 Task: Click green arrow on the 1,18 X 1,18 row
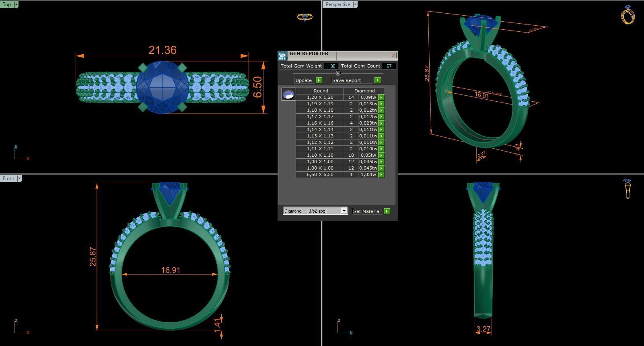381,110
